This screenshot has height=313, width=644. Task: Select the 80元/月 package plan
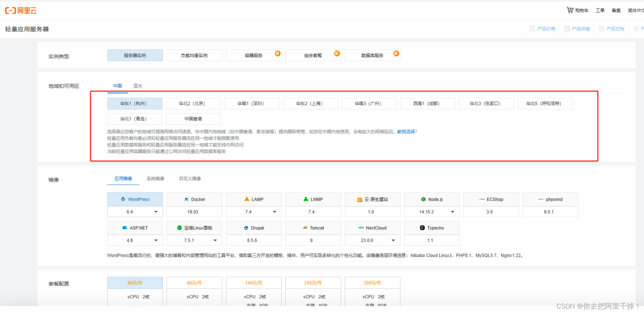pyautogui.click(x=194, y=283)
